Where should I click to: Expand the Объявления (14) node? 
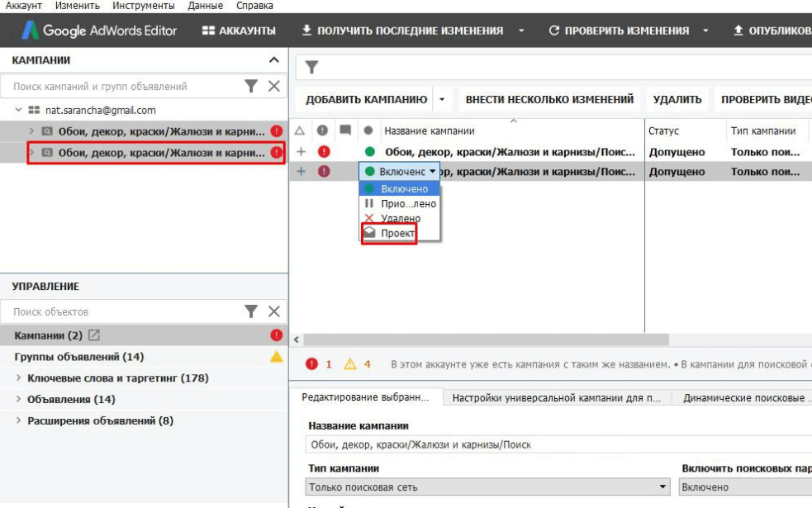coord(19,399)
